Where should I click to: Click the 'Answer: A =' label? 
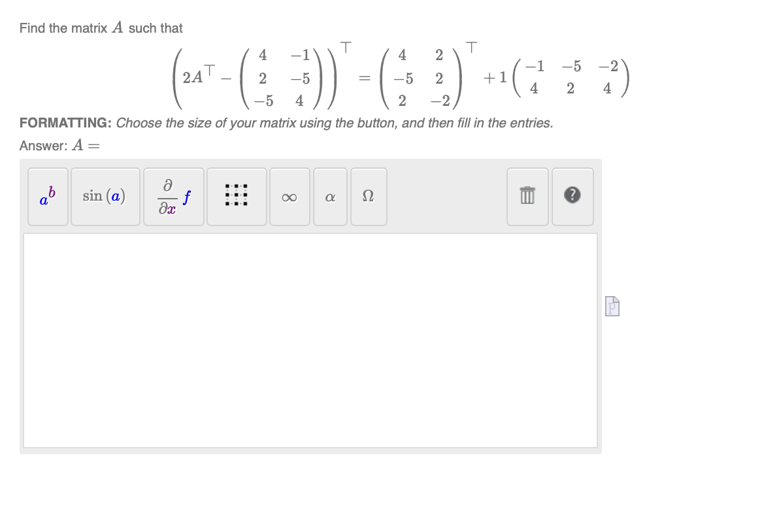click(59, 145)
